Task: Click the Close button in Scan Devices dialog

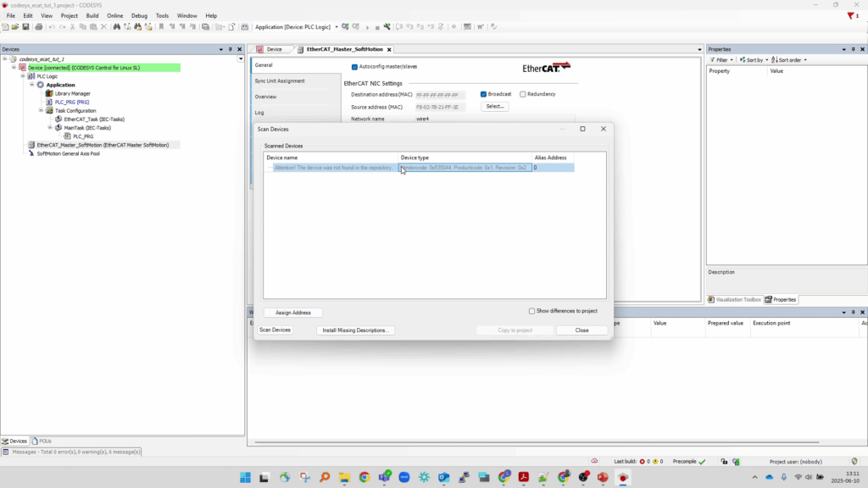Action: point(581,330)
